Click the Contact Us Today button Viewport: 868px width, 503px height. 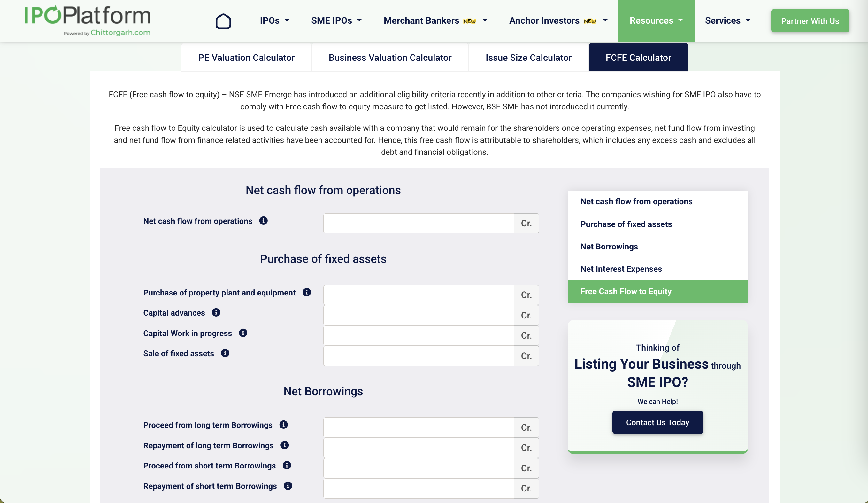(657, 422)
